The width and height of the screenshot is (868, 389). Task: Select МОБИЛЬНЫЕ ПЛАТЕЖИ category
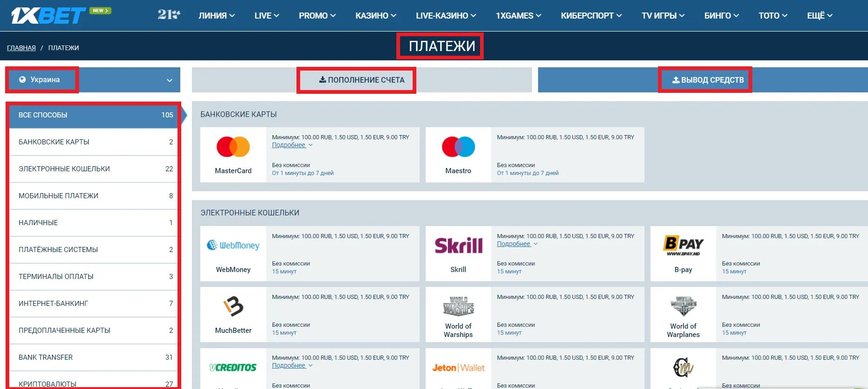tap(94, 196)
